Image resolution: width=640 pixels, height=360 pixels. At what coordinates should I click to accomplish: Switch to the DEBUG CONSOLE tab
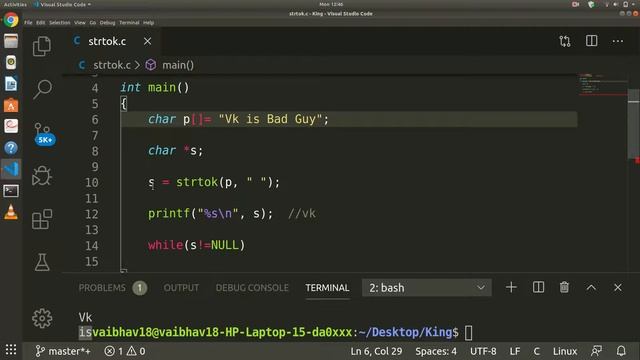[x=252, y=288]
